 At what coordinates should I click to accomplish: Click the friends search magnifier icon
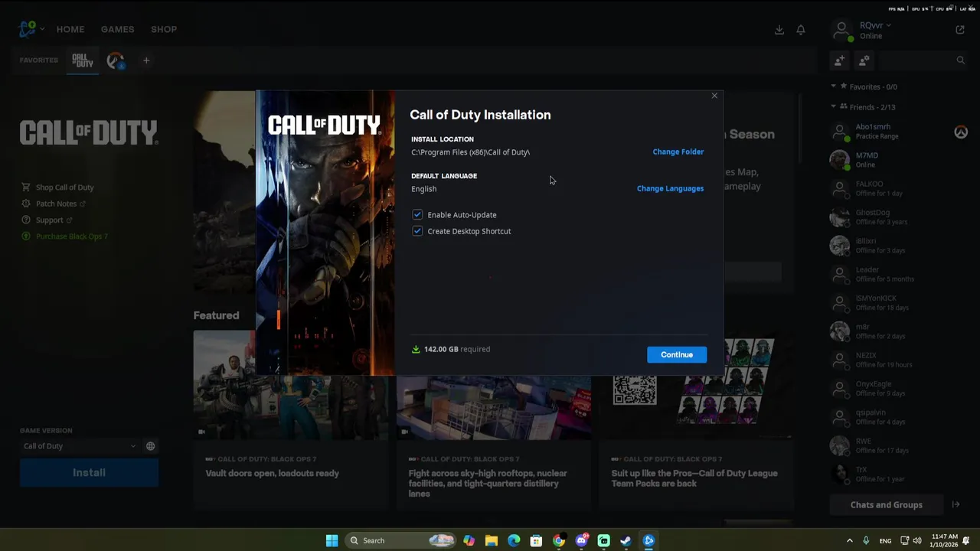[961, 60]
